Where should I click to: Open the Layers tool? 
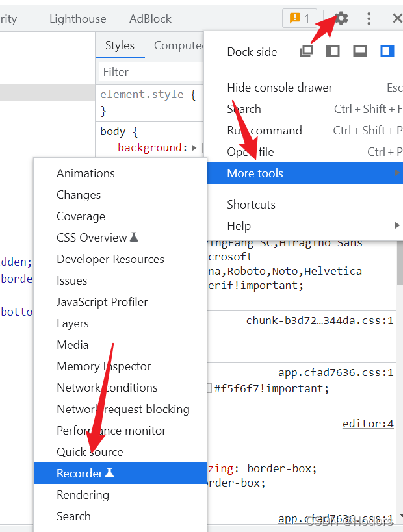(x=120, y=323)
